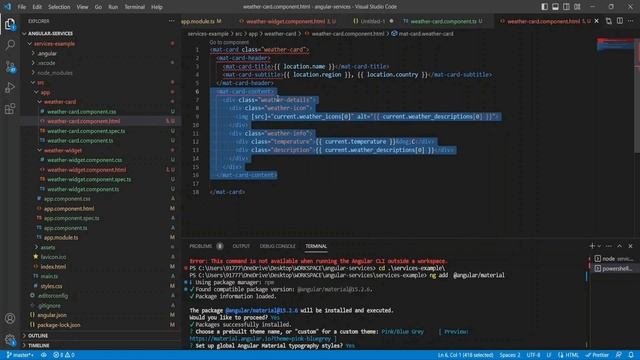Open the File menu
The image size is (640, 360).
click(x=22, y=7)
